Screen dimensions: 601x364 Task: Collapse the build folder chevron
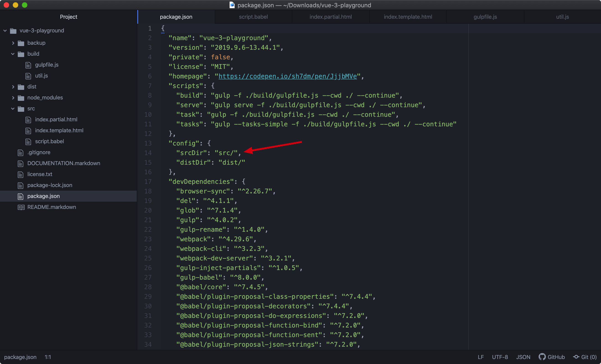(13, 54)
